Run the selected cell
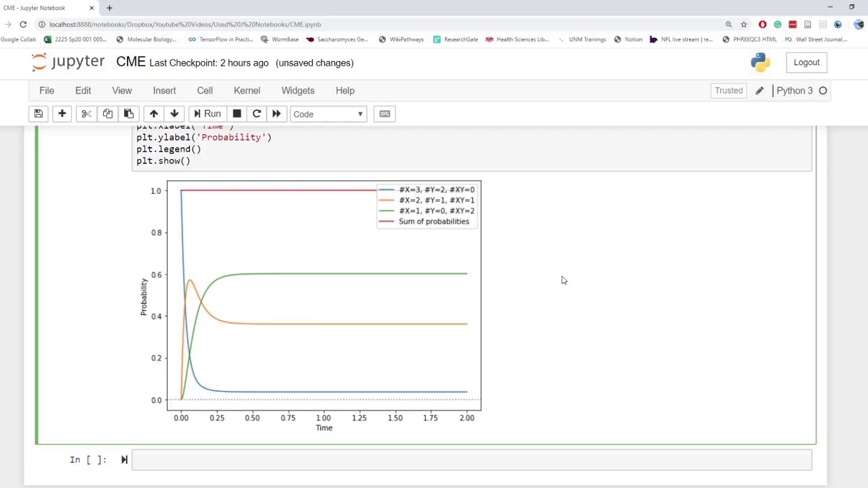The height and width of the screenshot is (488, 868). [207, 114]
